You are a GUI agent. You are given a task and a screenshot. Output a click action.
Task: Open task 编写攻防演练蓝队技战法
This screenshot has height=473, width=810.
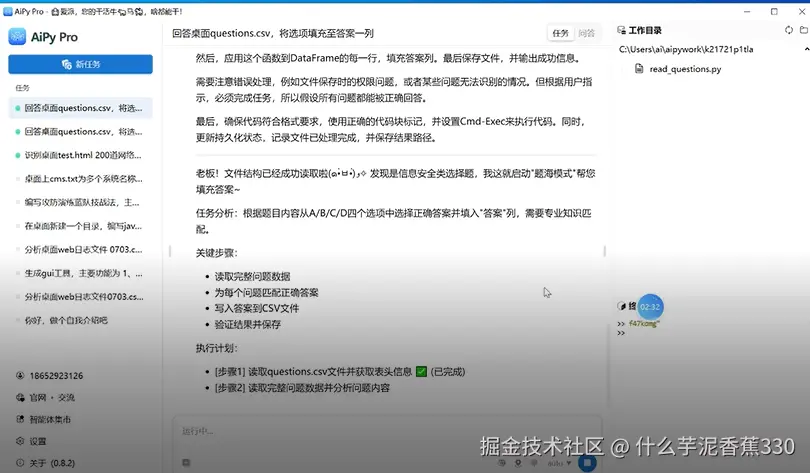click(x=81, y=202)
